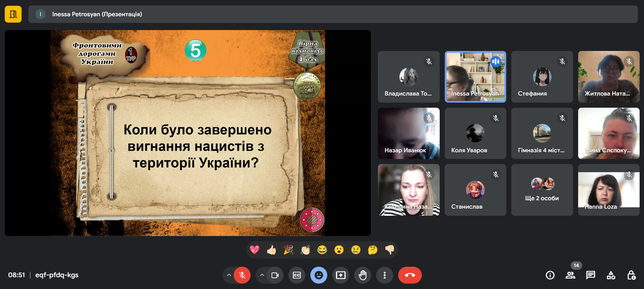
Task: Turn on closed captions
Action: click(x=297, y=275)
